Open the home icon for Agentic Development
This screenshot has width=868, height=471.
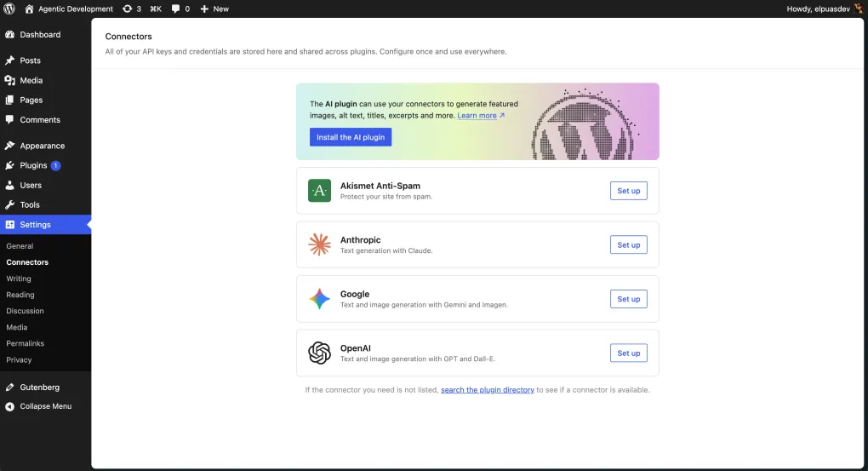pyautogui.click(x=29, y=9)
